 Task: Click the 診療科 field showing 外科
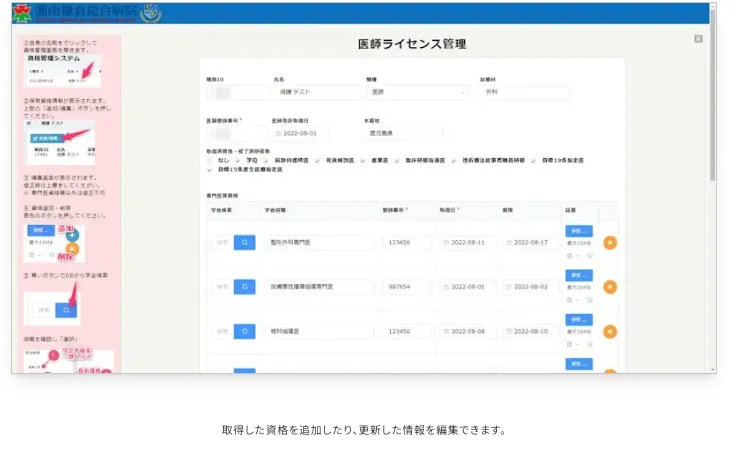[525, 92]
